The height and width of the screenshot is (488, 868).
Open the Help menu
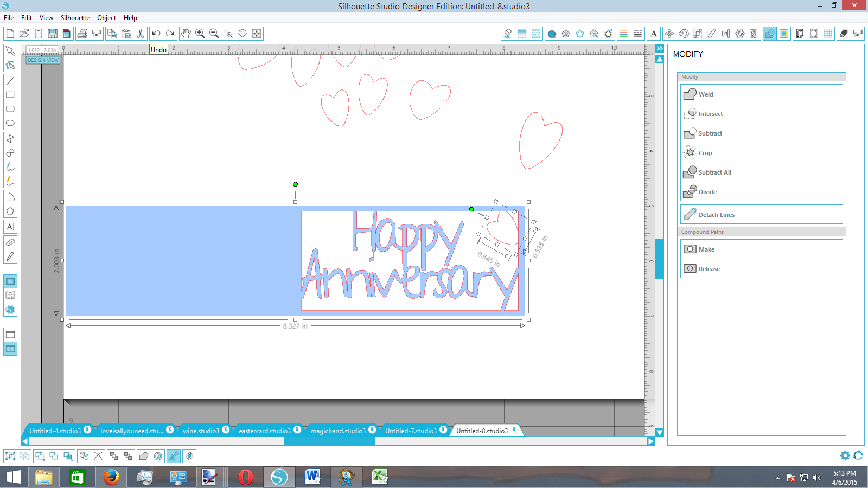coord(130,18)
